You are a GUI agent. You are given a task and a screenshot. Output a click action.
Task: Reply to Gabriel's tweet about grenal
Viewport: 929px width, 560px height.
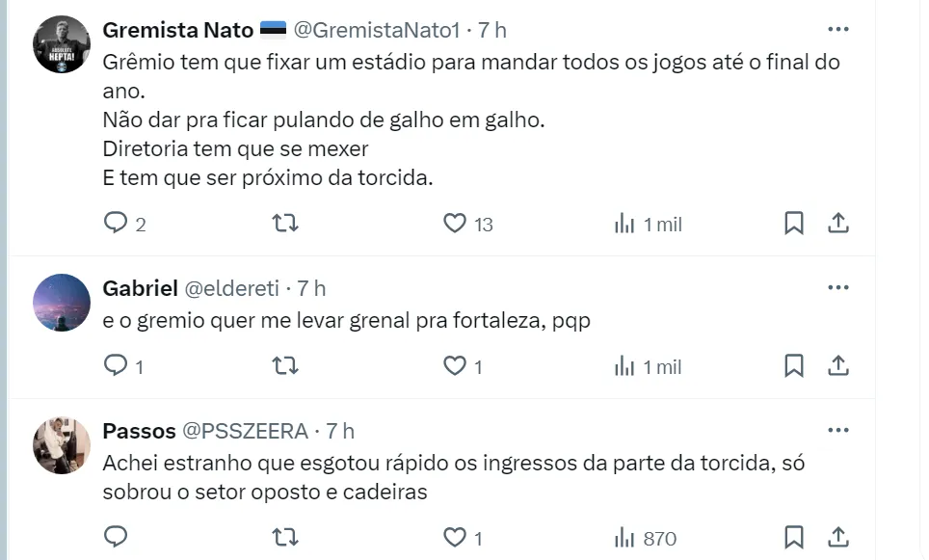click(116, 366)
